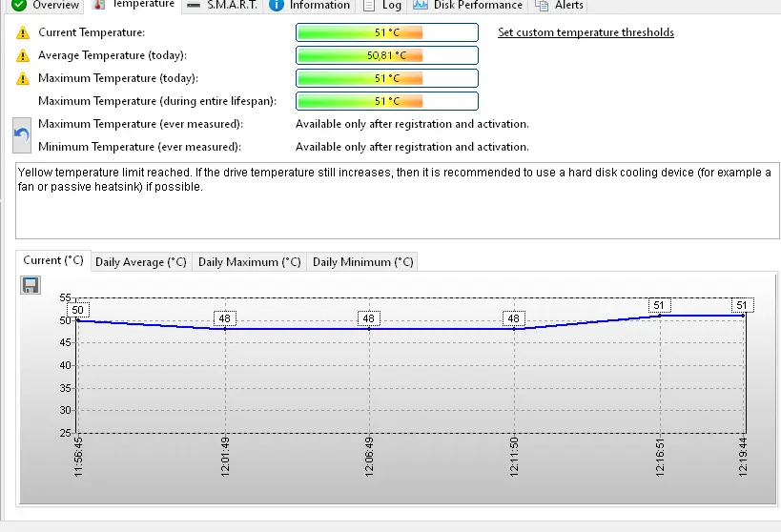
Task: Click the 50 data point label on graph
Action: 77,310
